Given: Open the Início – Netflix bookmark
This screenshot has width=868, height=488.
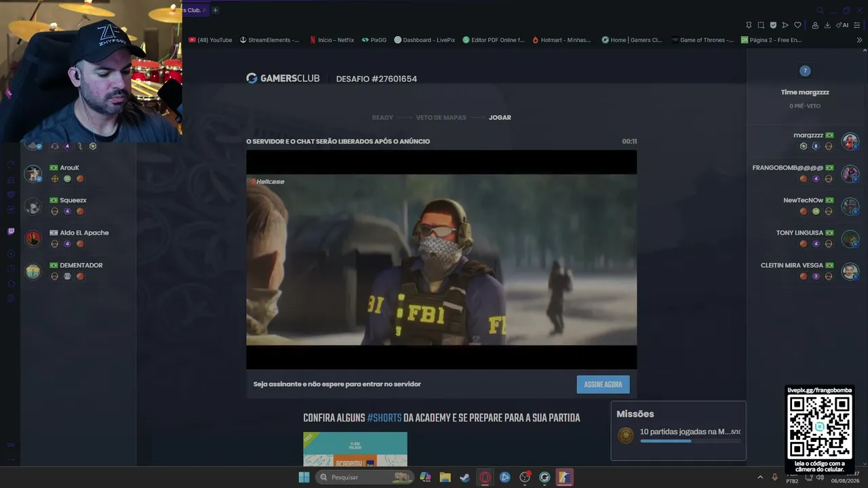Looking at the screenshot, I should [x=332, y=40].
